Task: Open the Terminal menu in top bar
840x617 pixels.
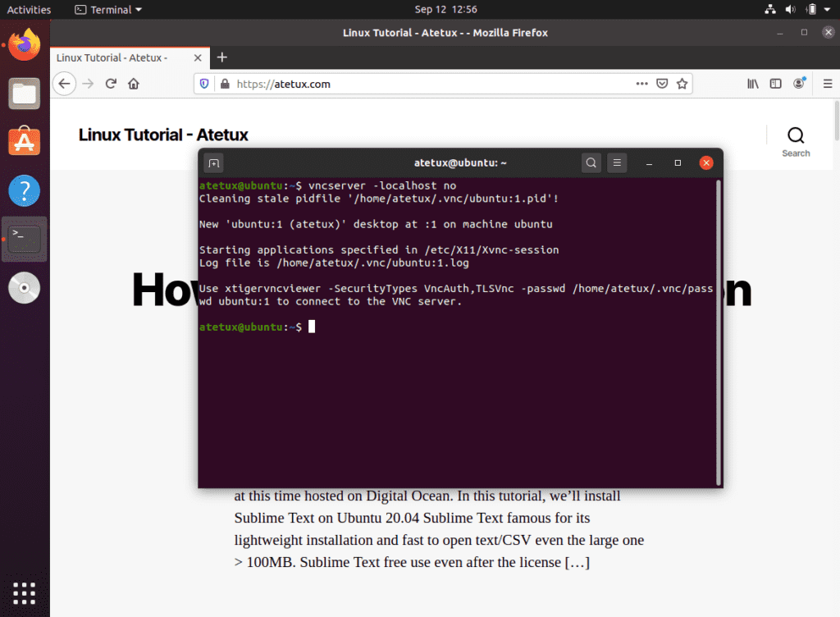Action: [107, 9]
